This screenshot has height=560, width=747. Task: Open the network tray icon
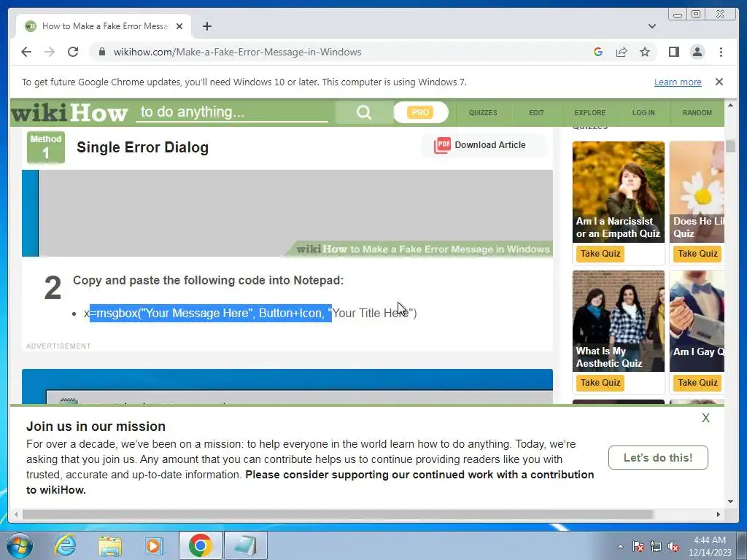pyautogui.click(x=656, y=546)
